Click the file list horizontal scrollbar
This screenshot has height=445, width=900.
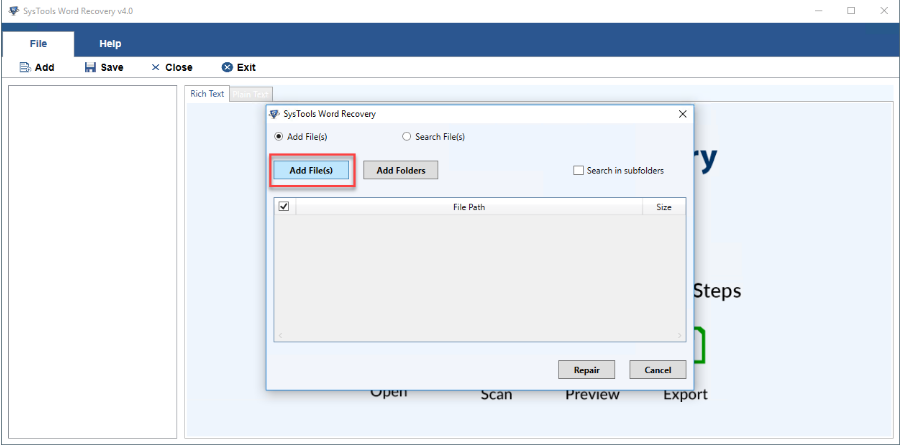coord(480,335)
